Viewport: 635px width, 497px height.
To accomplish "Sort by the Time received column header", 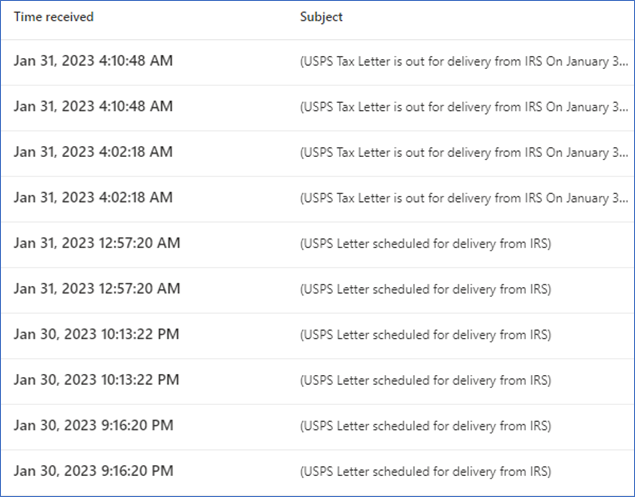I will pyautogui.click(x=53, y=17).
